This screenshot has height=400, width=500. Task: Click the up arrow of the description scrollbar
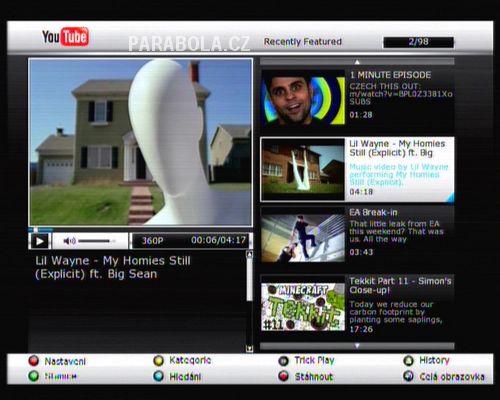[249, 255]
